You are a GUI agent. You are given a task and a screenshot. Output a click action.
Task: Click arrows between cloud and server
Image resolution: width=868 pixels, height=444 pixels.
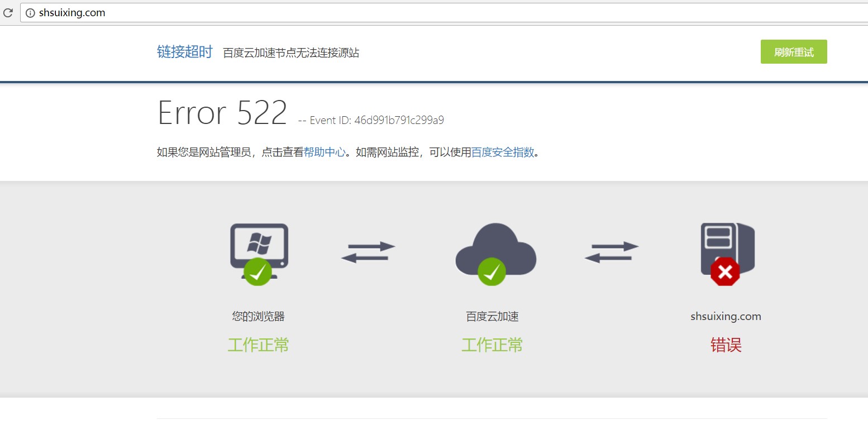[612, 252]
